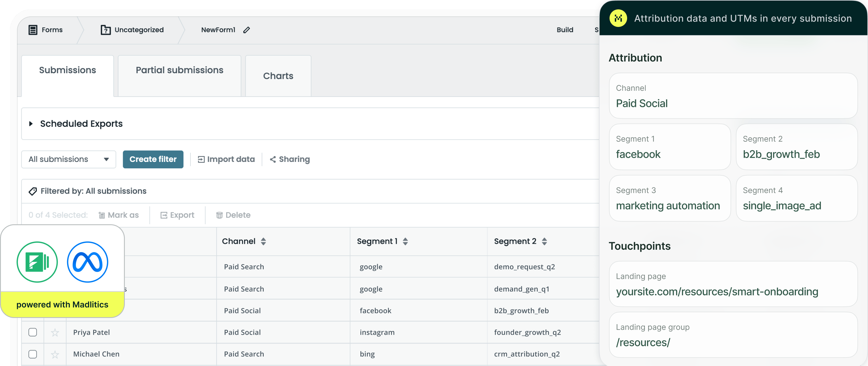Click the Madlitics logo in attribution header
868x366 pixels.
[x=618, y=18]
